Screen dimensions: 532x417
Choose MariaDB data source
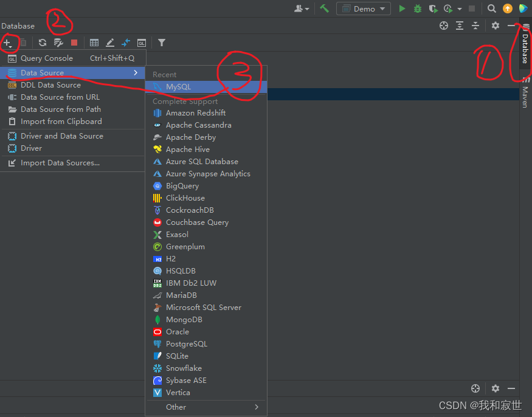[206, 295]
